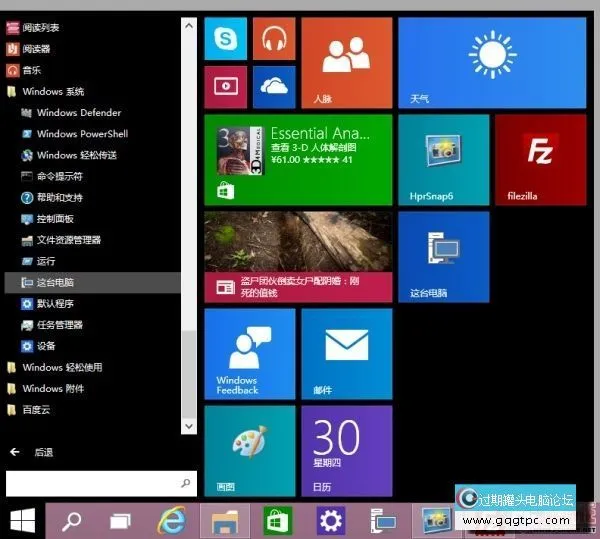Open File Explorer from taskbar
Image resolution: width=600 pixels, height=539 pixels.
pos(225,521)
